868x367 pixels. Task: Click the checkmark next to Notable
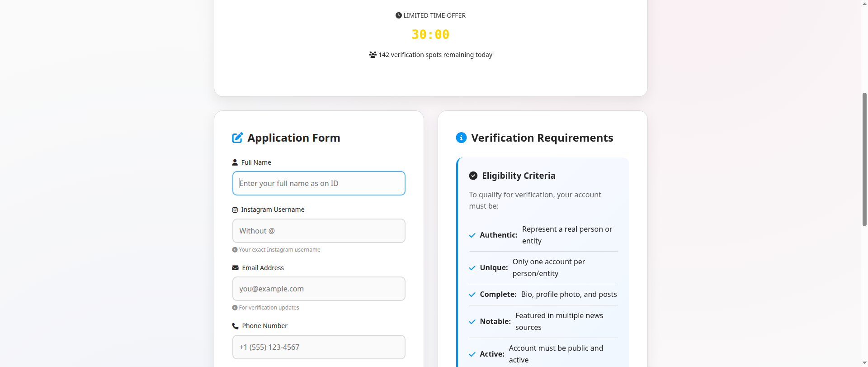[x=472, y=322]
